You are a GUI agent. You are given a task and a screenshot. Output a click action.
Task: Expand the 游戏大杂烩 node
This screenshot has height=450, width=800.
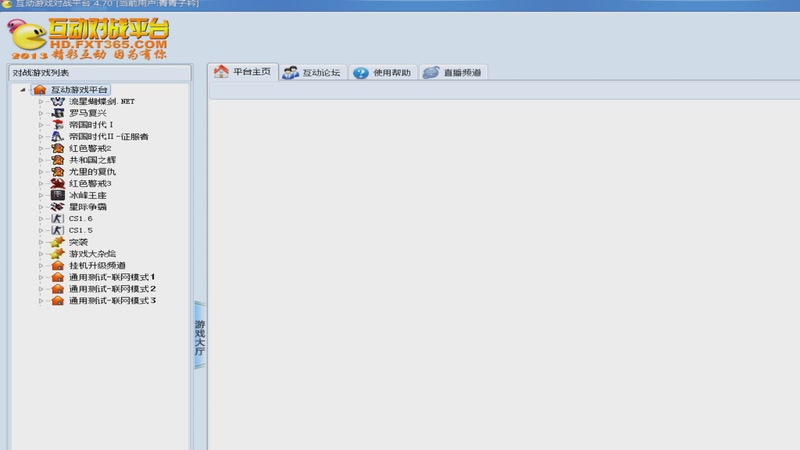(x=41, y=254)
